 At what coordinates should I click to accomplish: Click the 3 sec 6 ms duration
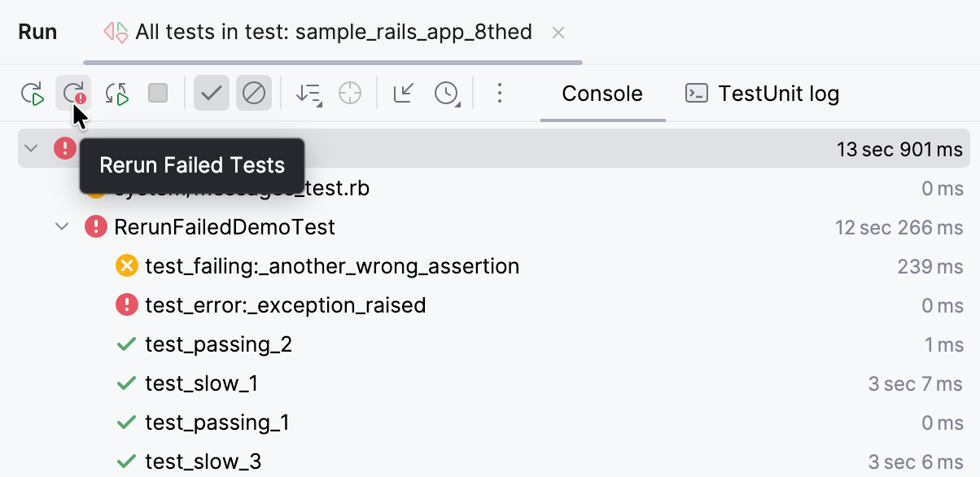pos(916,462)
